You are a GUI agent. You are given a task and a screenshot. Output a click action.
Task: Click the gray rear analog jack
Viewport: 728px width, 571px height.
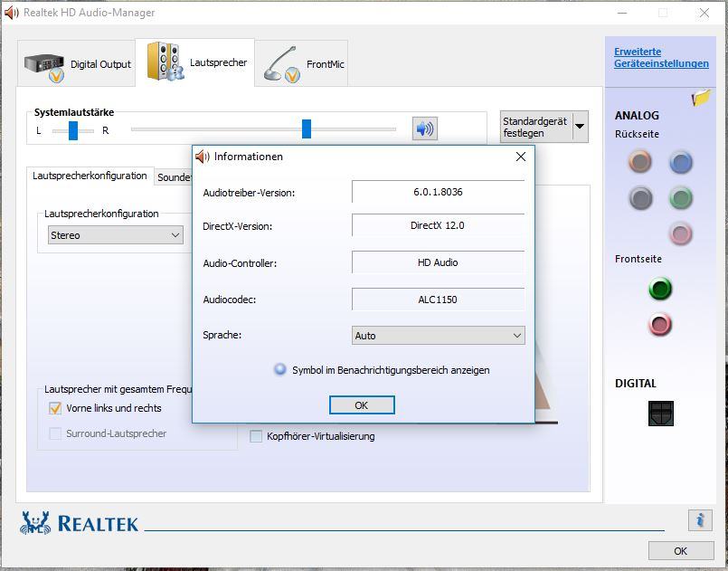click(640, 198)
